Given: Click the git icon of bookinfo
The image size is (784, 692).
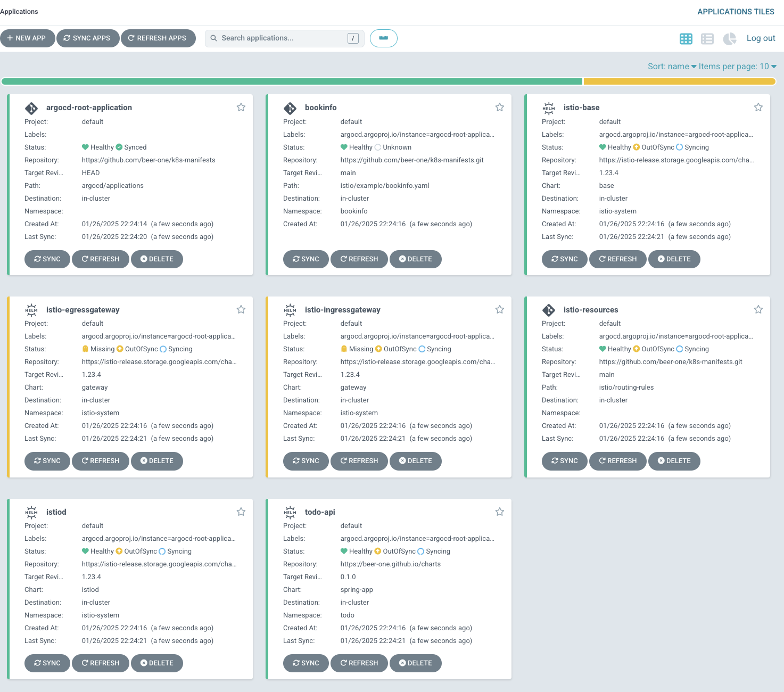Looking at the screenshot, I should click(290, 108).
